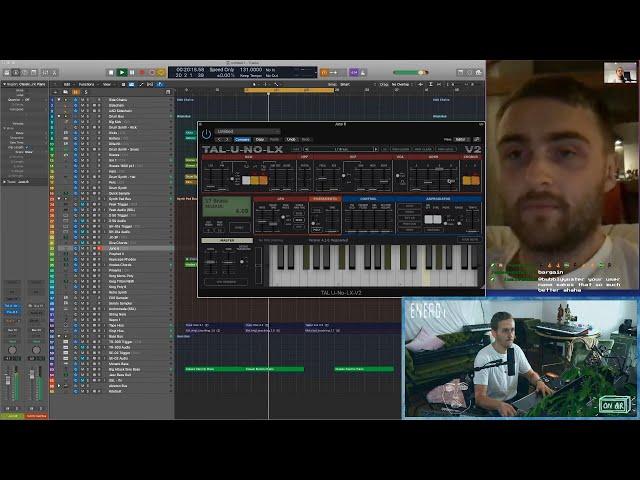Screen dimensions: 640x480
Task: Click previous preset arrow in plugin header
Action: click(220, 140)
